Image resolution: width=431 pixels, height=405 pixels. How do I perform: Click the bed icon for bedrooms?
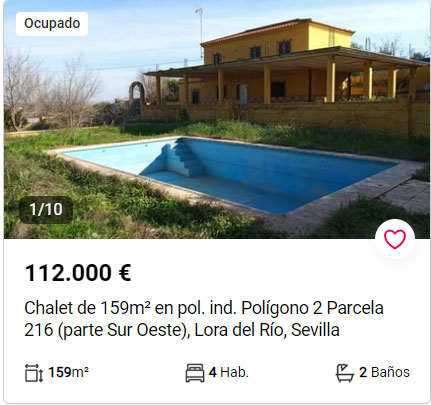click(x=195, y=373)
